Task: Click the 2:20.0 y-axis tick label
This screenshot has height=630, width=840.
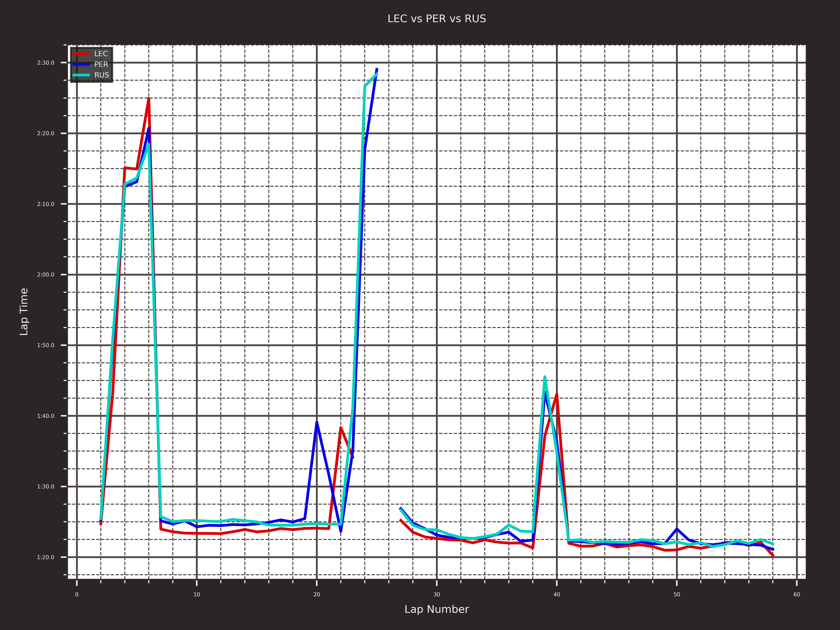Action: pyautogui.click(x=45, y=133)
